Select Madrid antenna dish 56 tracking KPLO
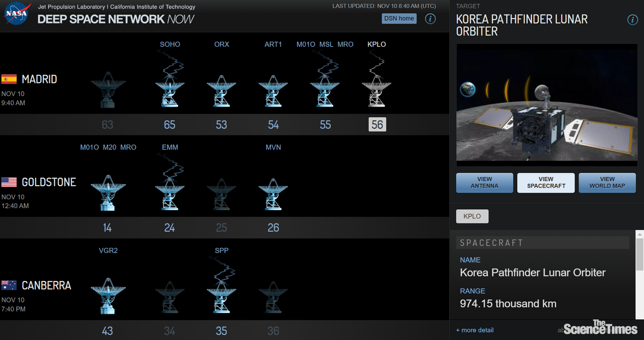Image resolution: width=644 pixels, height=340 pixels. (x=377, y=91)
